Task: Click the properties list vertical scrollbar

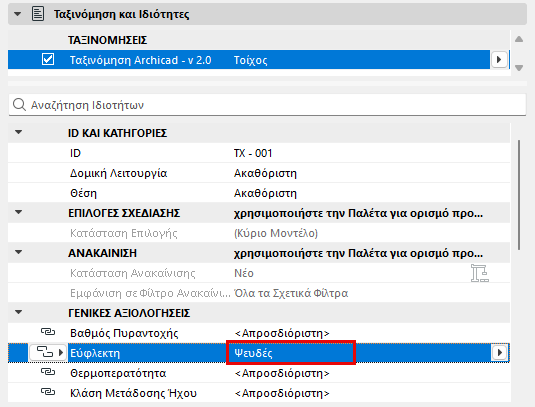Action: [x=519, y=195]
